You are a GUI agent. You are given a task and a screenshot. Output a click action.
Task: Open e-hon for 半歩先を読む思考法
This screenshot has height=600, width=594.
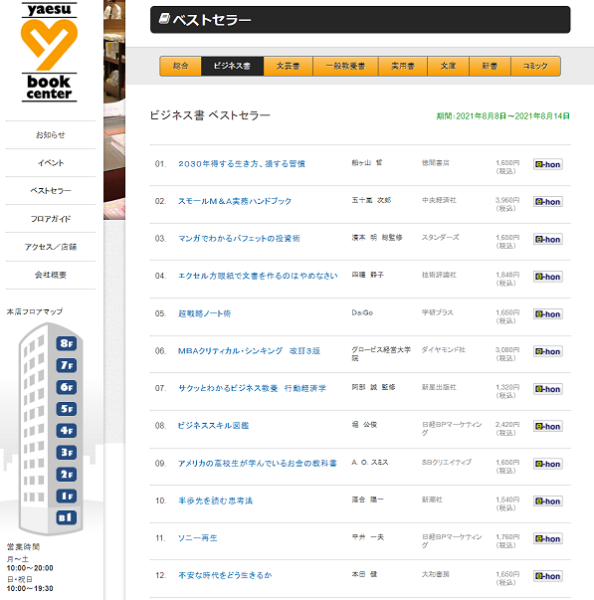pos(548,501)
